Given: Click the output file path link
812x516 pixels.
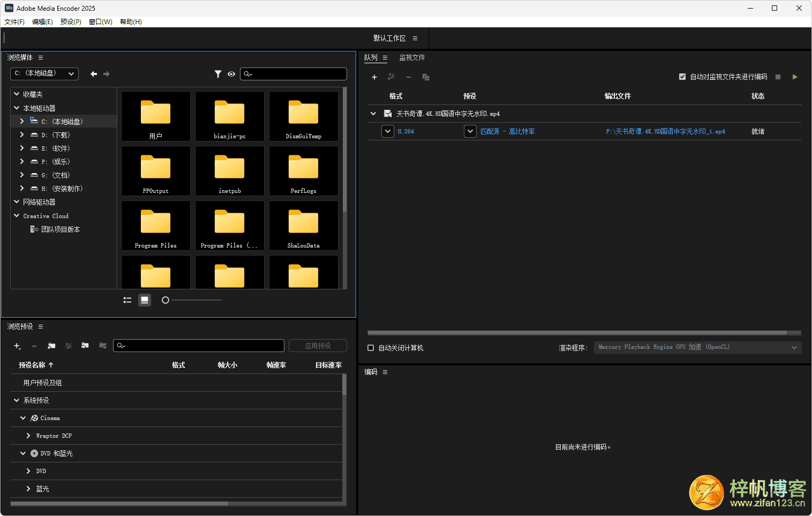Looking at the screenshot, I should 665,131.
